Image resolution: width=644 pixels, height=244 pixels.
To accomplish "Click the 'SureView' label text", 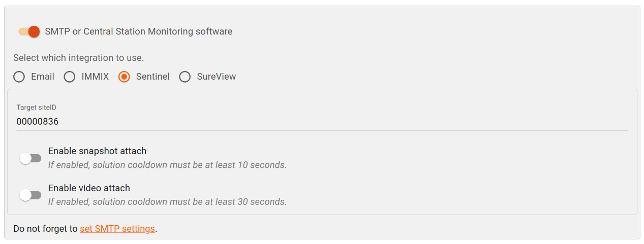I will click(216, 77).
